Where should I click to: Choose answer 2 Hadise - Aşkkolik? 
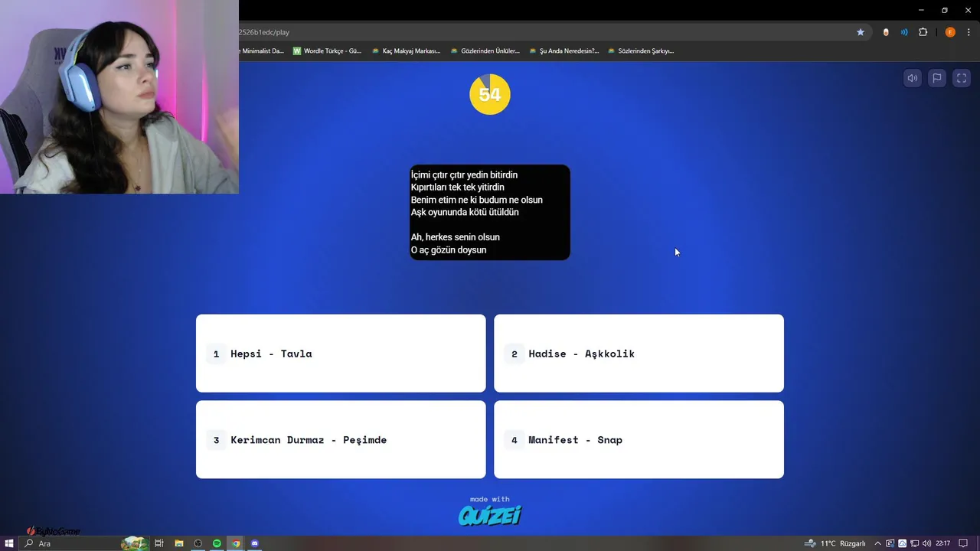[639, 354]
